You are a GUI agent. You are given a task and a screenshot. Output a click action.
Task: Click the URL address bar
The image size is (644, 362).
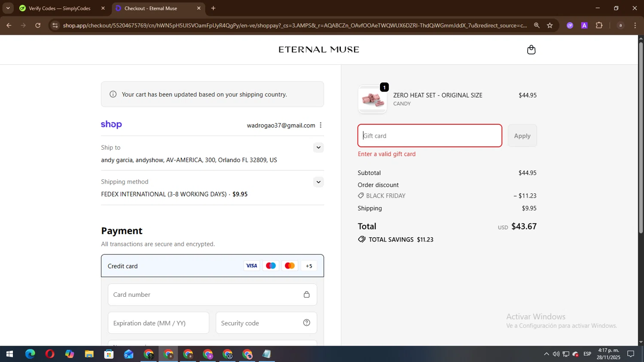coord(295,25)
